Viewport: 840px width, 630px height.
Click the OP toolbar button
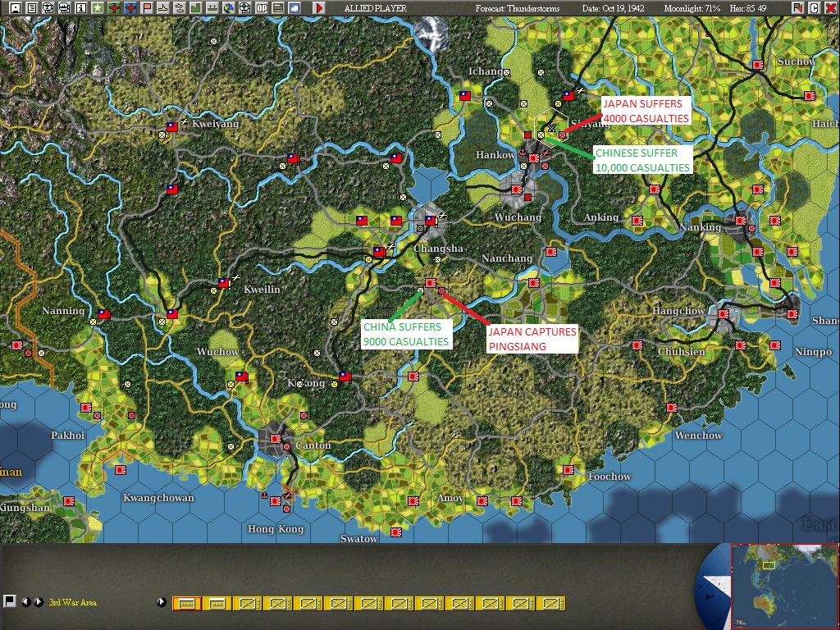coord(262,8)
